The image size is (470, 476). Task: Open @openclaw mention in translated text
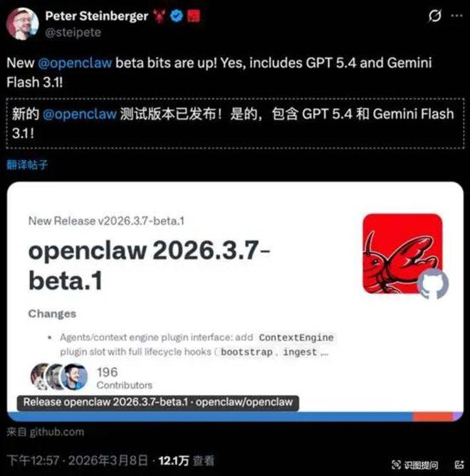pos(80,114)
